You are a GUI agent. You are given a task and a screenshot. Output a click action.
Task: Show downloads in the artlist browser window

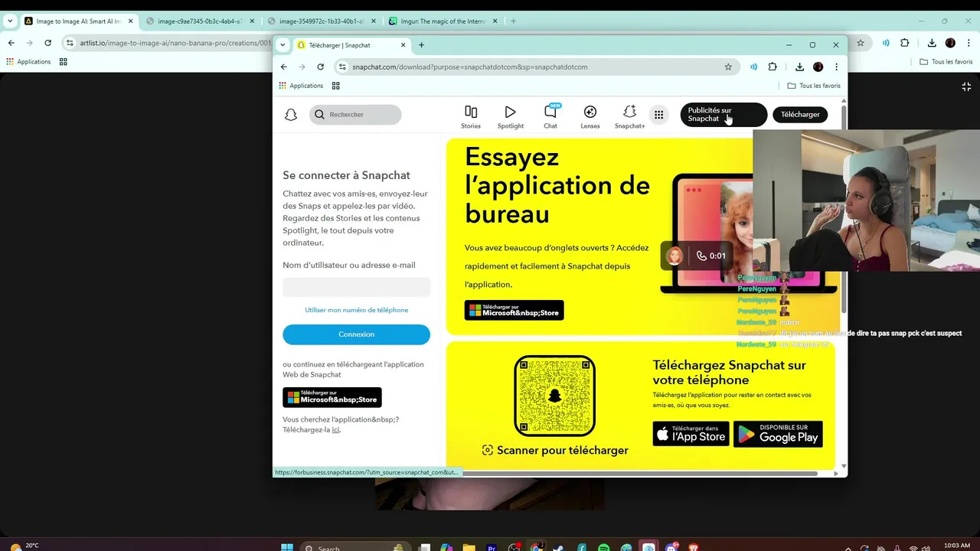(x=932, y=43)
